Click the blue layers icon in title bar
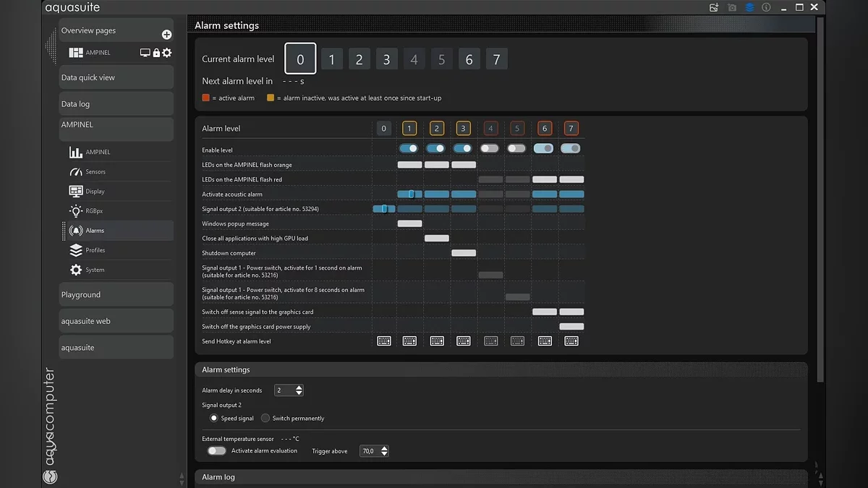Viewport: 868px width, 488px height. coord(749,7)
